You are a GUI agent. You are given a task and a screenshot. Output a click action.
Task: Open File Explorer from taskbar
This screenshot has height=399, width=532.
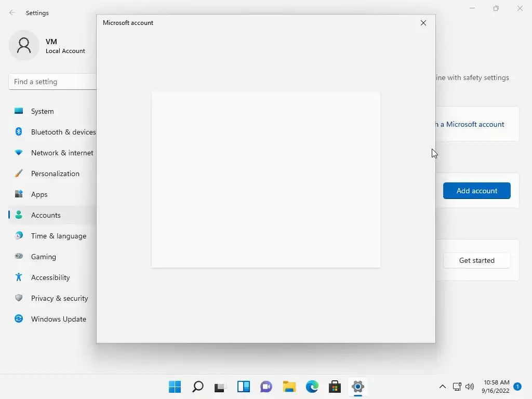pyautogui.click(x=289, y=387)
